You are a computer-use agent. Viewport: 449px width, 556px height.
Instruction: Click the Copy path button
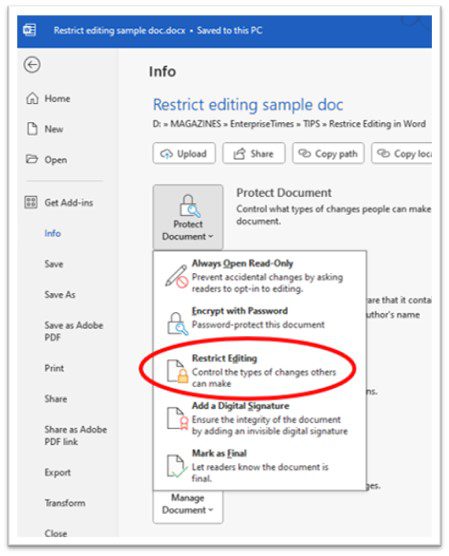point(328,154)
